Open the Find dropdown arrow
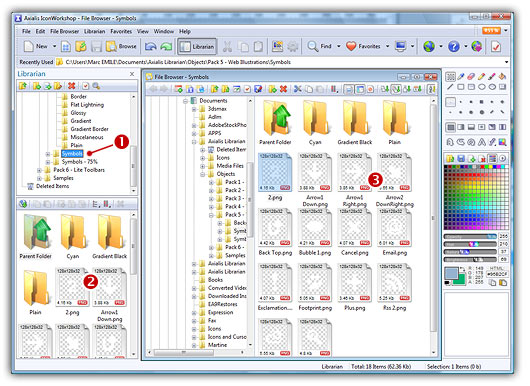The image size is (530, 386). click(338, 46)
